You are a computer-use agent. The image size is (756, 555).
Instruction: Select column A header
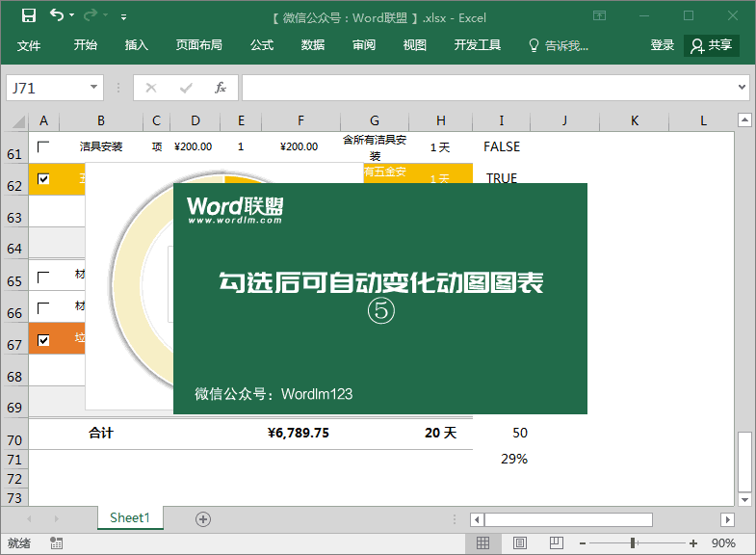(43, 121)
